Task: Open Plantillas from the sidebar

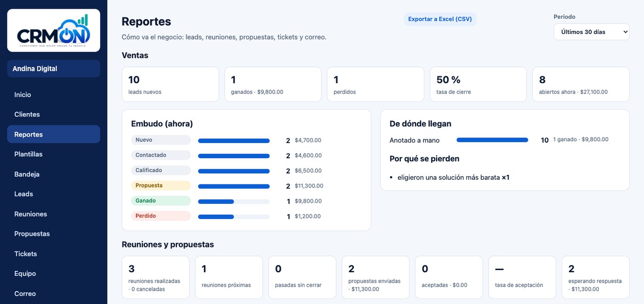Action: click(53, 154)
